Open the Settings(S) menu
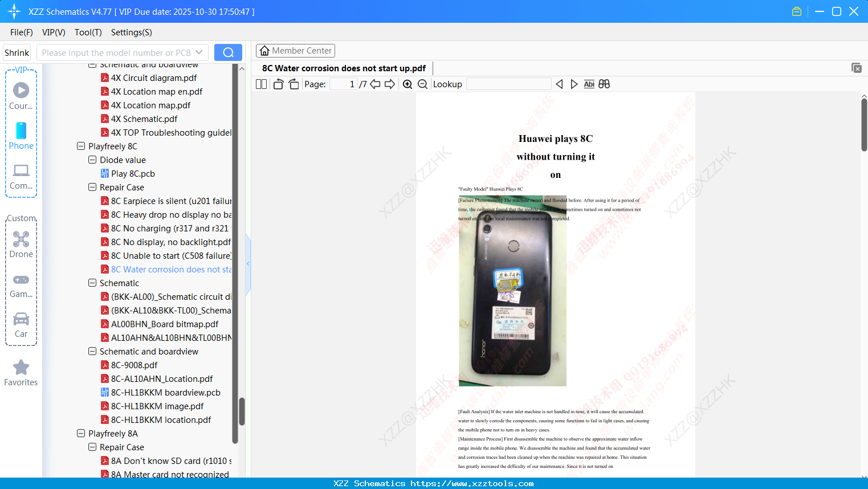 [132, 32]
